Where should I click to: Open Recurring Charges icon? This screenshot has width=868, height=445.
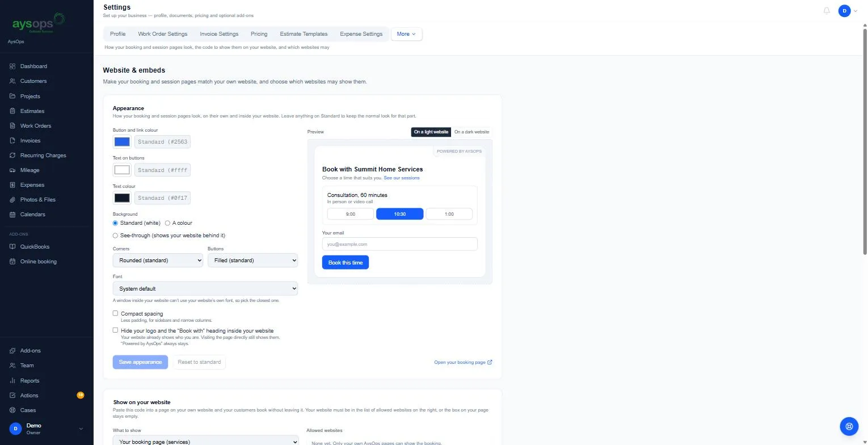[12, 156]
